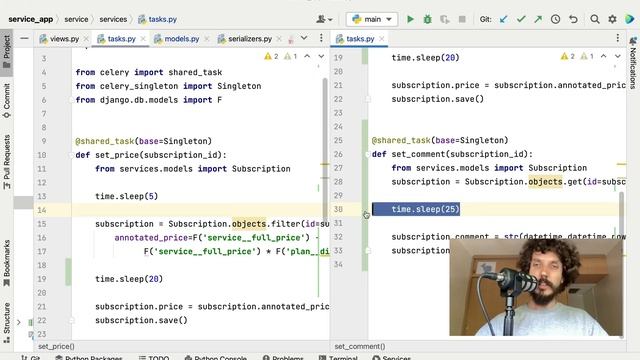Open right editor tab options menu
The height and width of the screenshot is (360, 640).
(x=618, y=38)
